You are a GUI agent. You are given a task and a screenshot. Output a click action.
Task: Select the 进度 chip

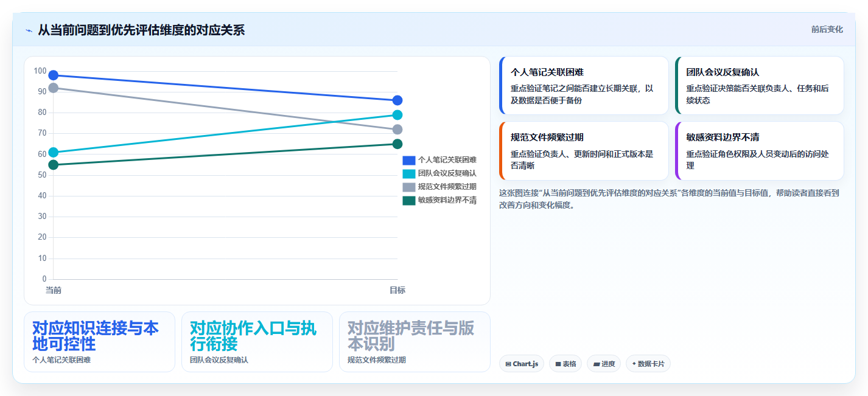pyautogui.click(x=603, y=364)
